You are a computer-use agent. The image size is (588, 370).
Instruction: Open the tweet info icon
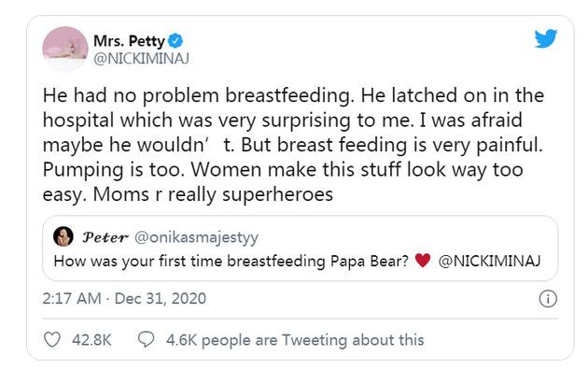coord(548,299)
